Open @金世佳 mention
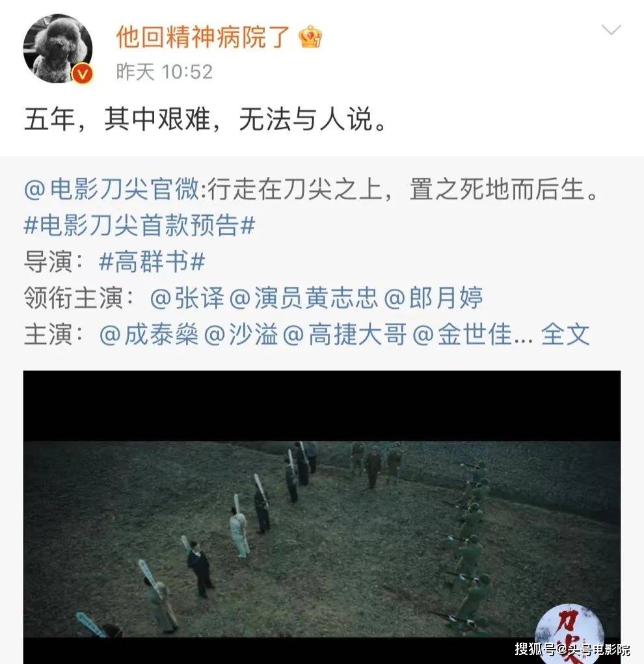The height and width of the screenshot is (664, 644). click(463, 334)
